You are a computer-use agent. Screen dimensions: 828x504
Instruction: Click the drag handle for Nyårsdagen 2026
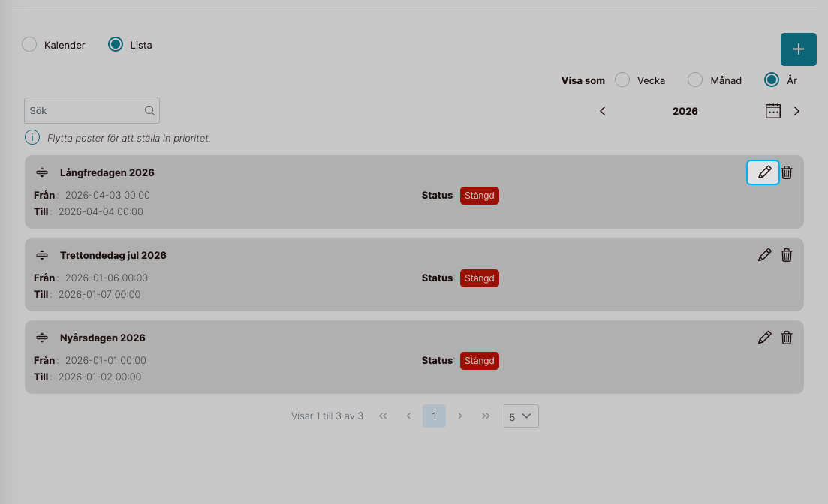[x=42, y=337]
